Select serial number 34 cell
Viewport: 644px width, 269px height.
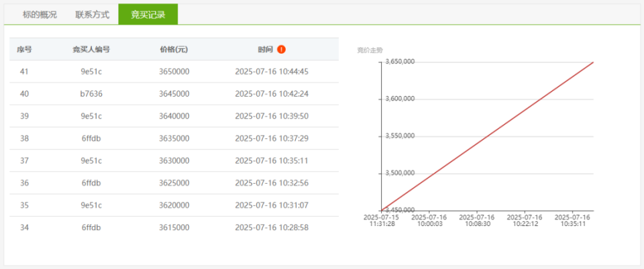(24, 227)
